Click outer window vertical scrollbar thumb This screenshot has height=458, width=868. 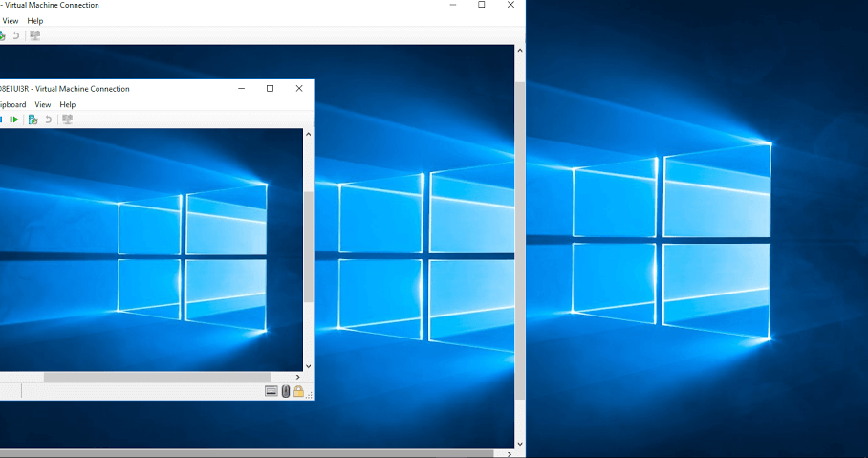[x=520, y=241]
